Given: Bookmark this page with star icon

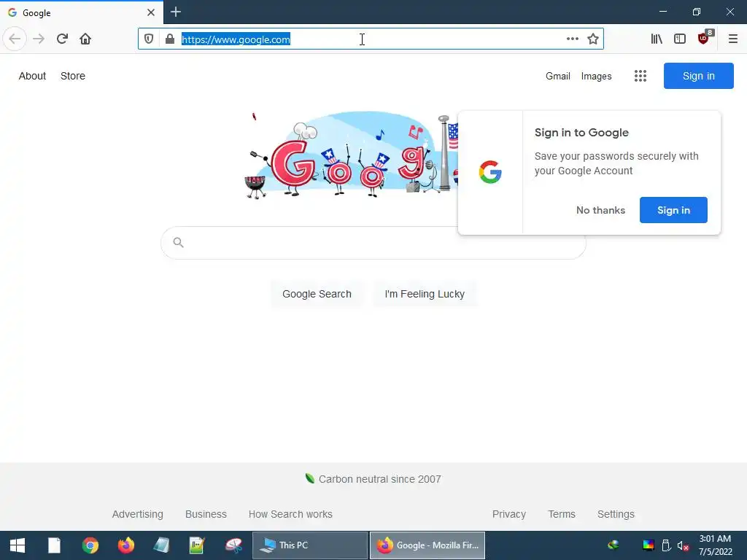Looking at the screenshot, I should 592,39.
